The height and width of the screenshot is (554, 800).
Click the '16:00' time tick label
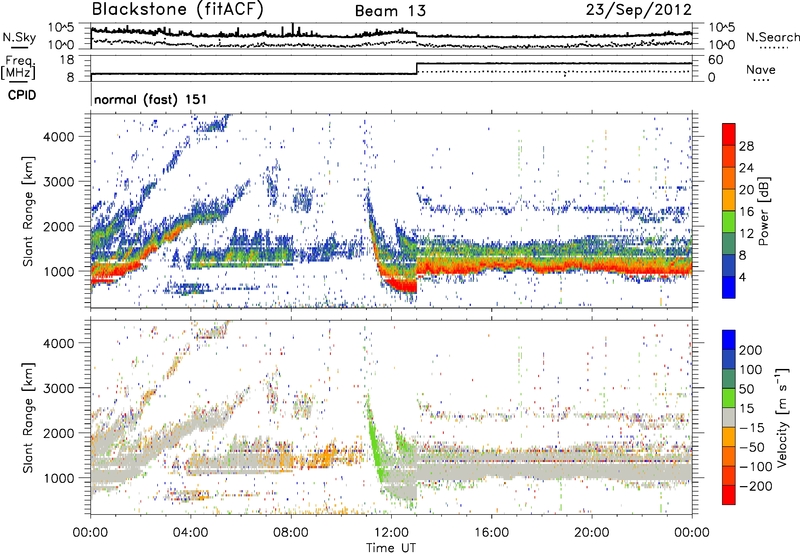pyautogui.click(x=491, y=533)
